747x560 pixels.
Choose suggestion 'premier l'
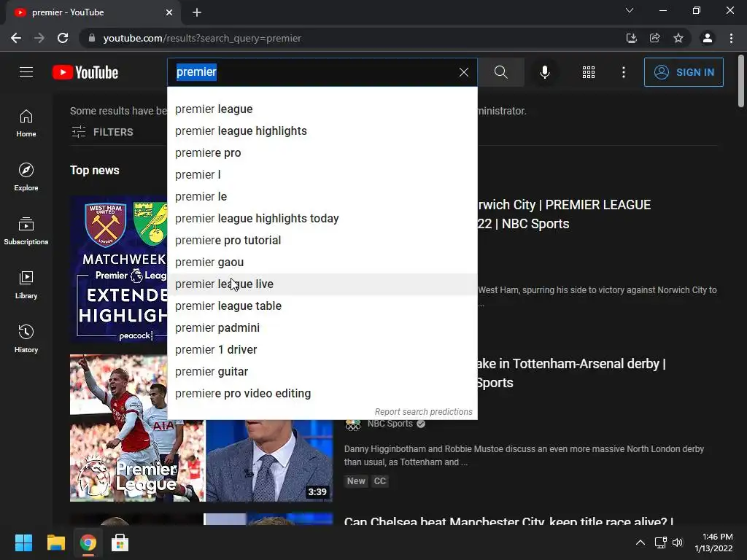(322, 175)
